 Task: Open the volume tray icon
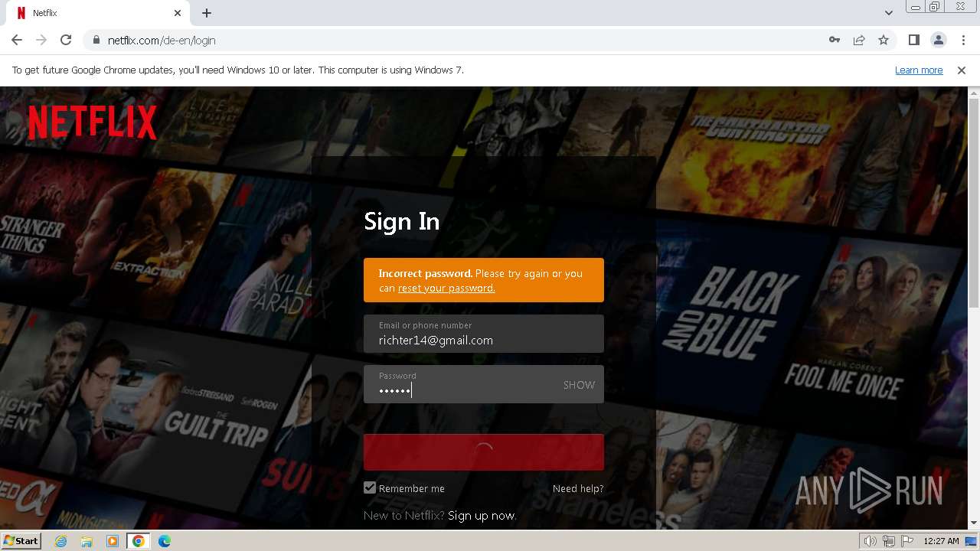870,541
